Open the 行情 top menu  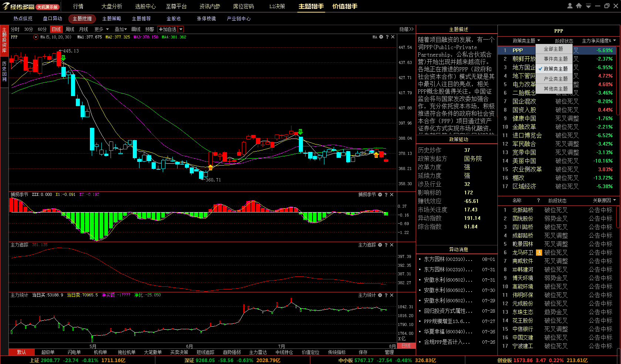tap(78, 6)
